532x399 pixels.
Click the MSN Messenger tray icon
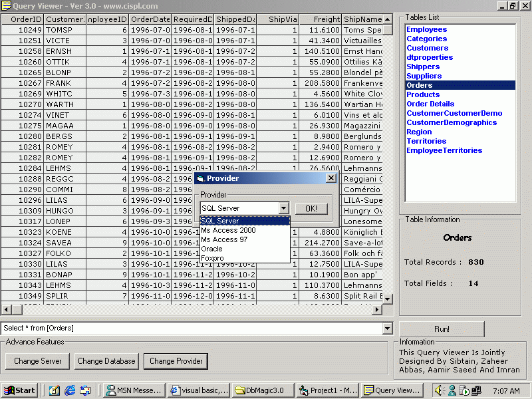click(452, 390)
